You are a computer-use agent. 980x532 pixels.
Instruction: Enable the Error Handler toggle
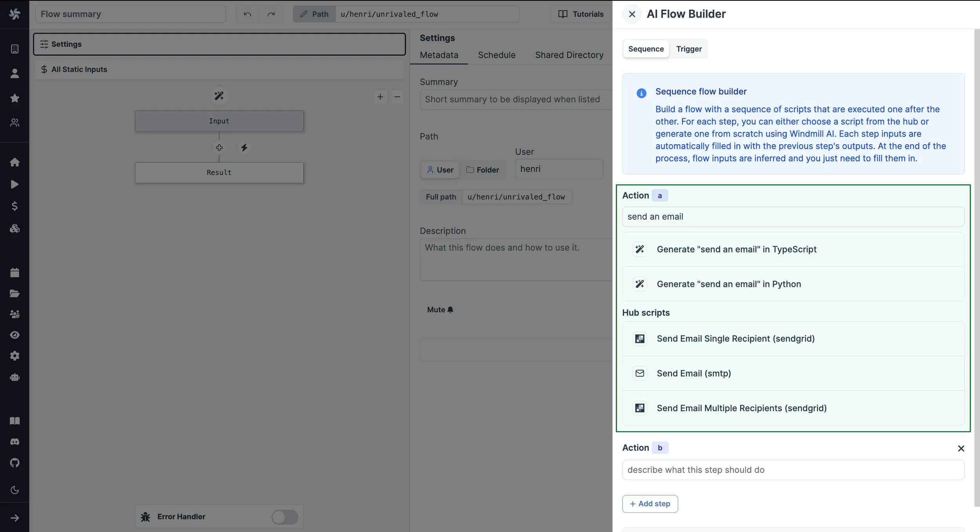tap(285, 516)
